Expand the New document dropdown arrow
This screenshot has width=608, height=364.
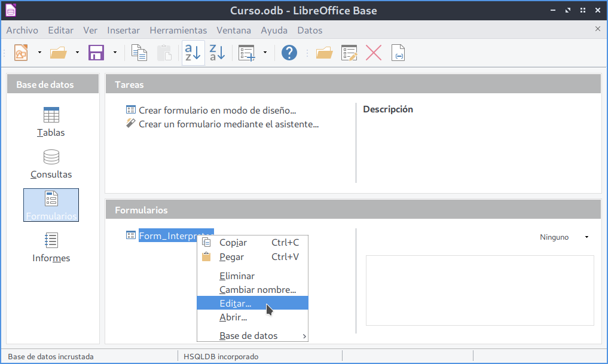(39, 53)
